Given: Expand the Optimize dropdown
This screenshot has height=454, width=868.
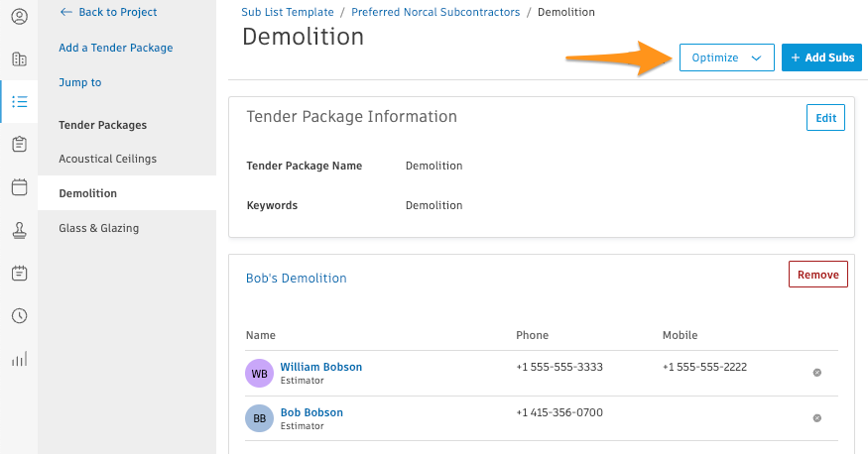Looking at the screenshot, I should pyautogui.click(x=725, y=57).
